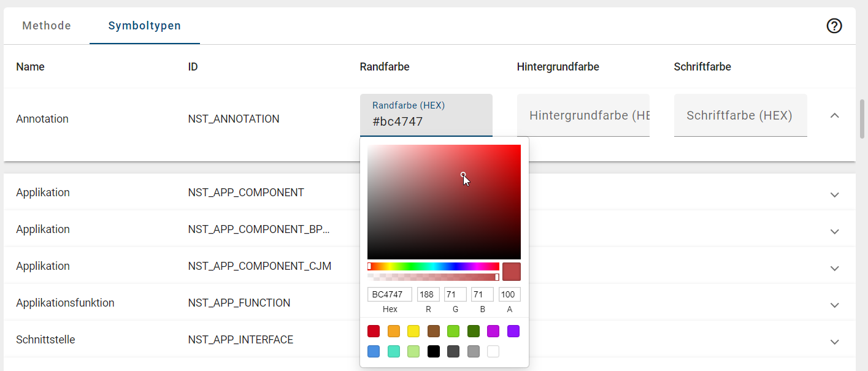Switch to the Symboltypen tab
The width and height of the screenshot is (868, 371).
point(144,26)
